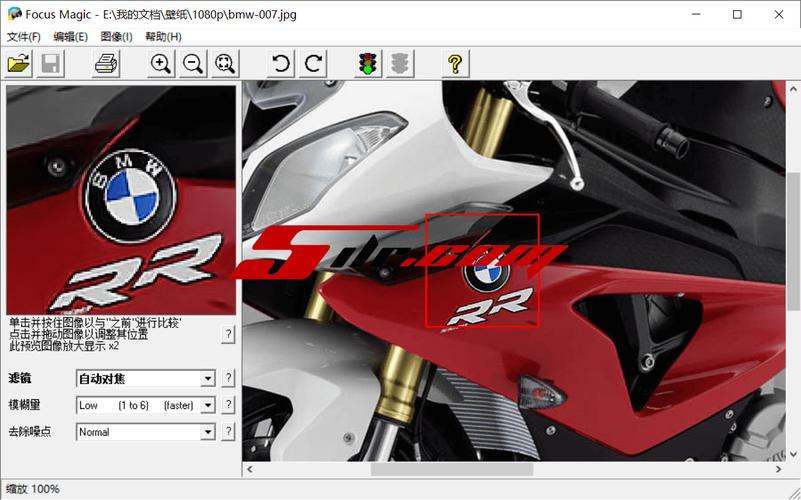Expand the 去除噪点 Normal dropdown
801x500 pixels.
[x=207, y=432]
